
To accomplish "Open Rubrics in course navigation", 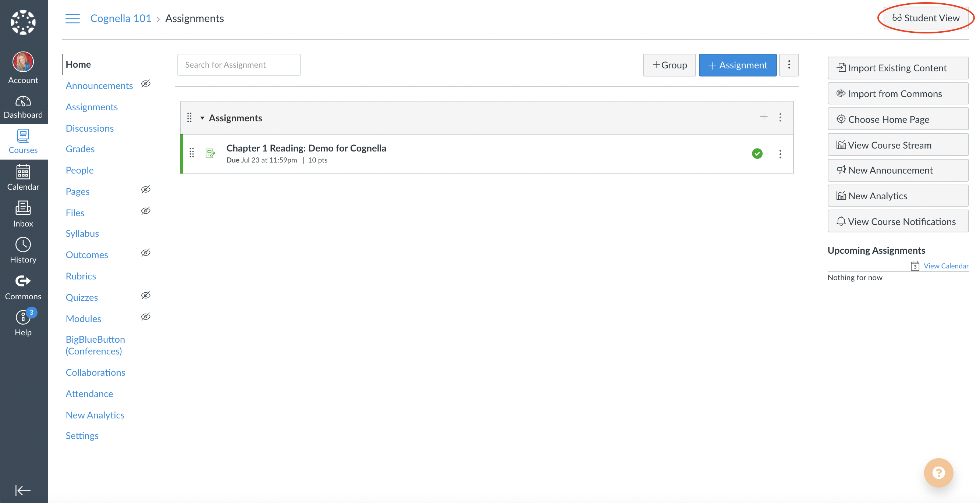I will coord(81,276).
